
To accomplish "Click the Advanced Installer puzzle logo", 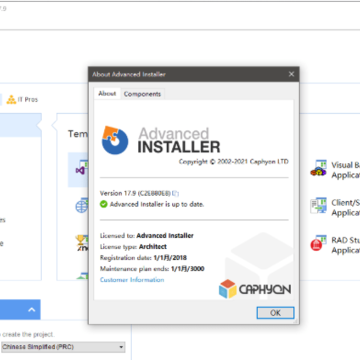I will pyautogui.click(x=115, y=140).
